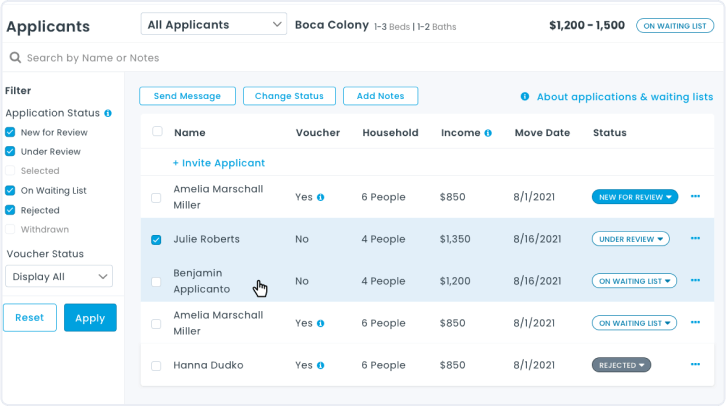The height and width of the screenshot is (406, 726).
Task: Click the Household column header
Action: click(x=390, y=132)
